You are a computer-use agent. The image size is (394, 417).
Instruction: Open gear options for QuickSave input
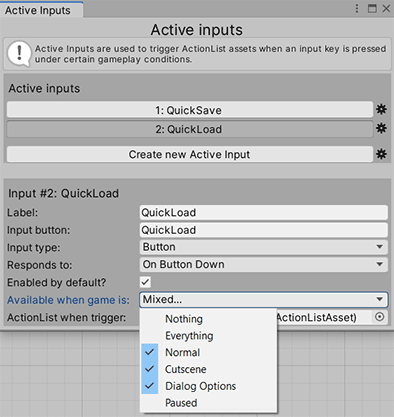tap(381, 109)
